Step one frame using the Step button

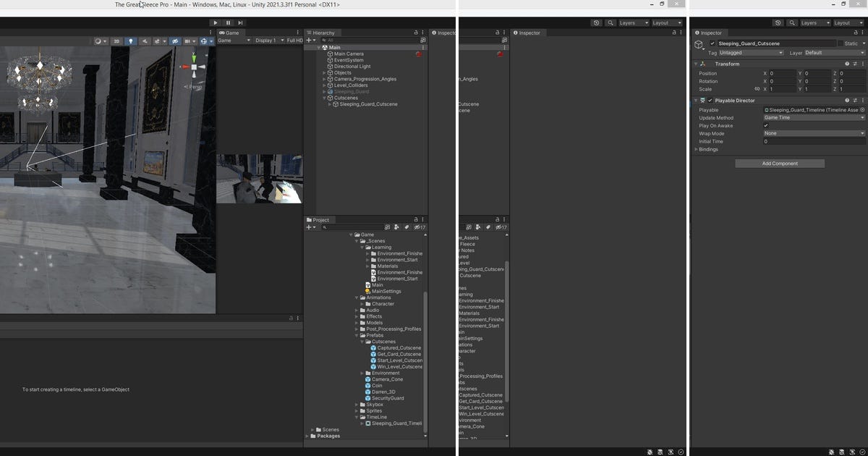240,22
